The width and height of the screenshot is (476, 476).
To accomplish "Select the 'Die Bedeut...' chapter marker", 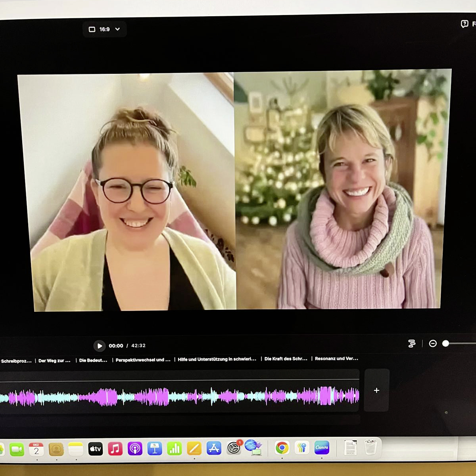I will 93,360.
